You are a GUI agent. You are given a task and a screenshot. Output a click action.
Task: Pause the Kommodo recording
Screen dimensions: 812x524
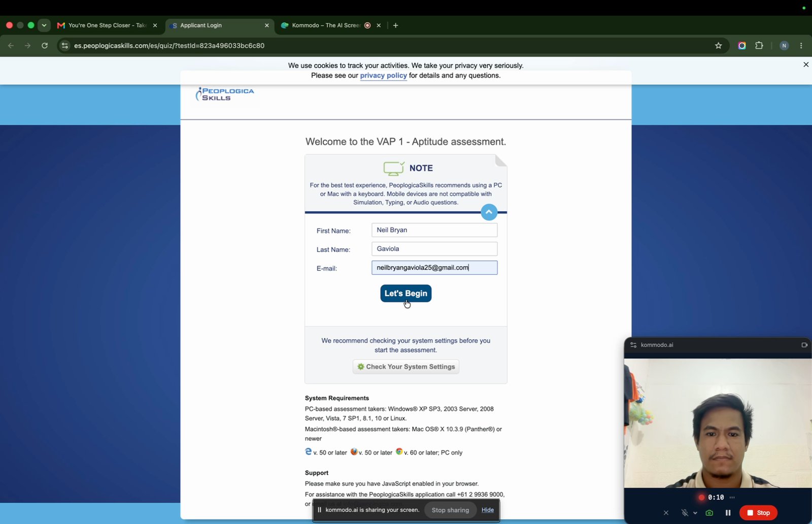click(x=728, y=513)
